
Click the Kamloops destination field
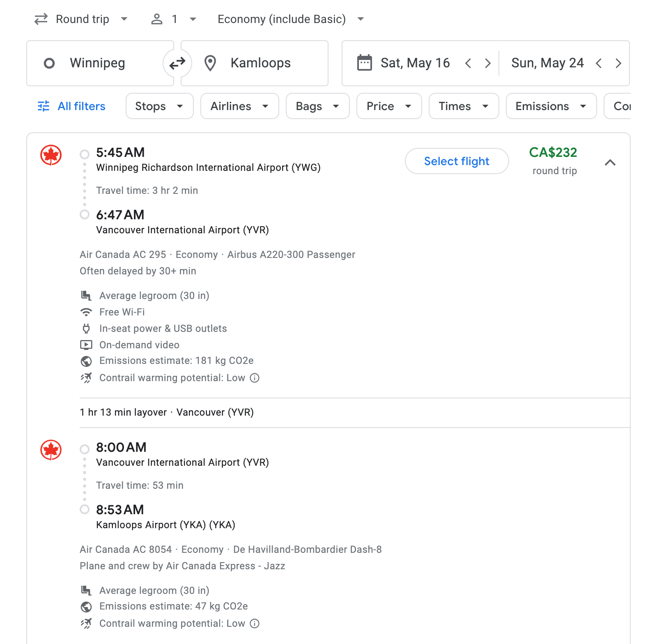click(x=260, y=63)
